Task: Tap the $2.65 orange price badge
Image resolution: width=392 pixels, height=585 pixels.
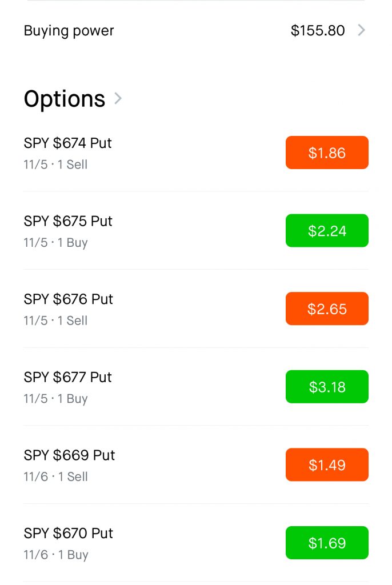Action: [327, 308]
